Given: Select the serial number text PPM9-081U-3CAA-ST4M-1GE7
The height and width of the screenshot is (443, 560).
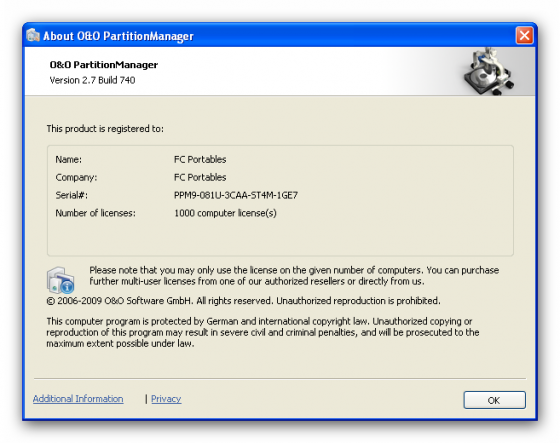Looking at the screenshot, I should [236, 195].
